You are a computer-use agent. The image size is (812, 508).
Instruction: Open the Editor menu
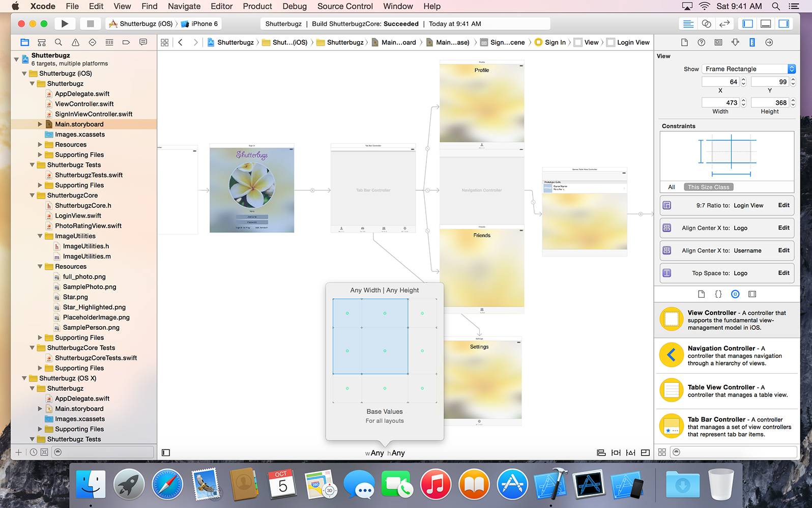pyautogui.click(x=221, y=6)
